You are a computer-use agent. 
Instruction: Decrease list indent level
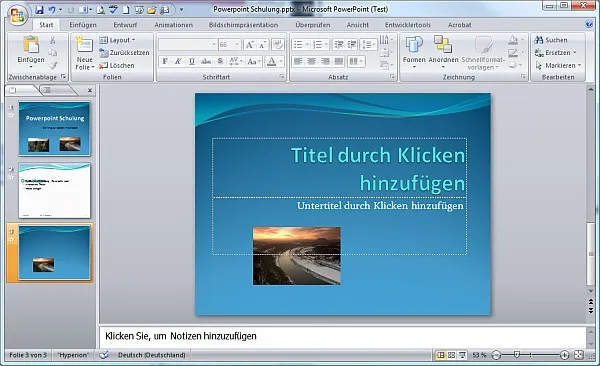click(x=338, y=45)
